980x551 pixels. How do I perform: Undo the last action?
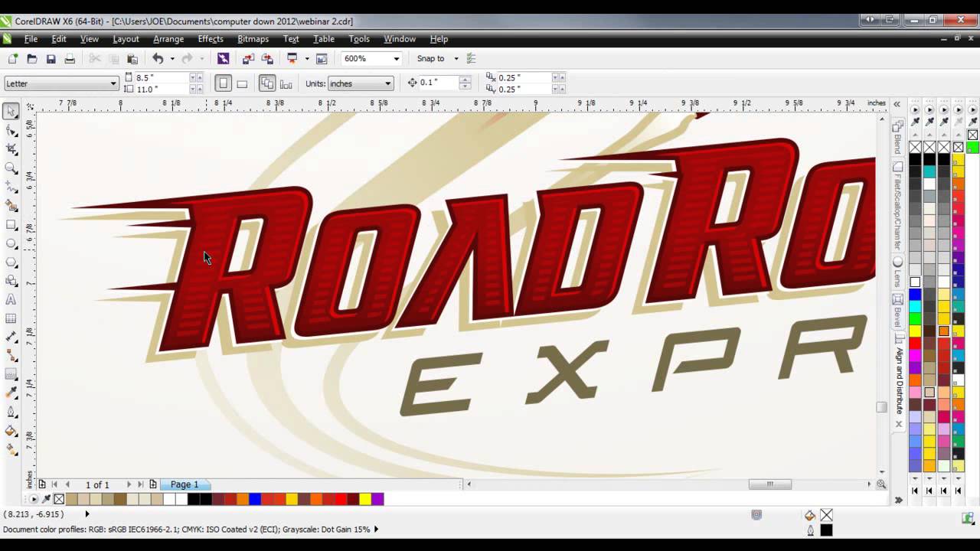point(158,58)
